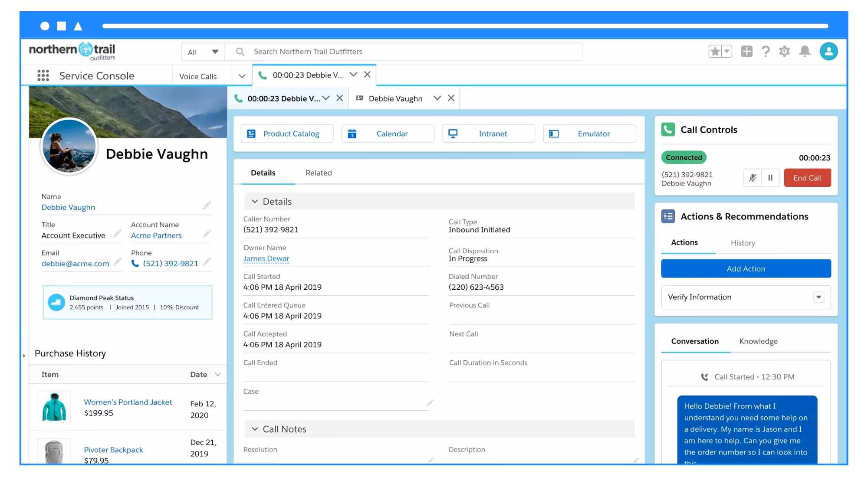Open the Notifications bell icon

(805, 52)
